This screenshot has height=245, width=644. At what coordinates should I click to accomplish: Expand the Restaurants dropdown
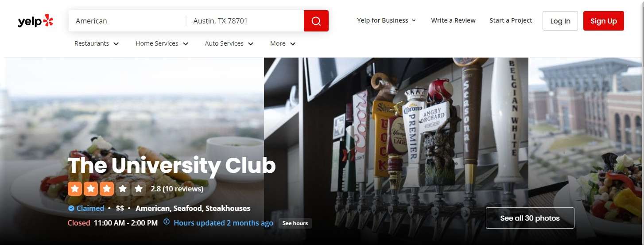97,43
